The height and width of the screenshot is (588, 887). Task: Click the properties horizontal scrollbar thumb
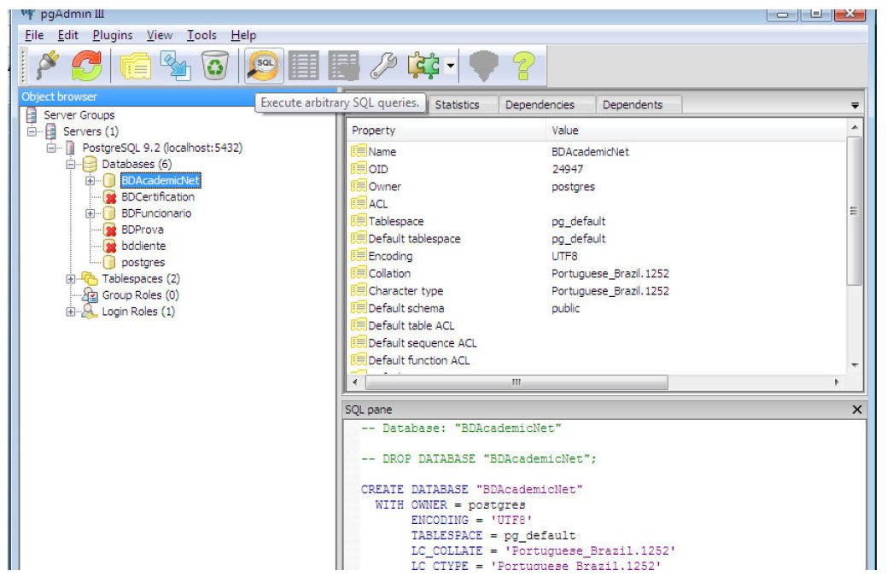click(516, 382)
